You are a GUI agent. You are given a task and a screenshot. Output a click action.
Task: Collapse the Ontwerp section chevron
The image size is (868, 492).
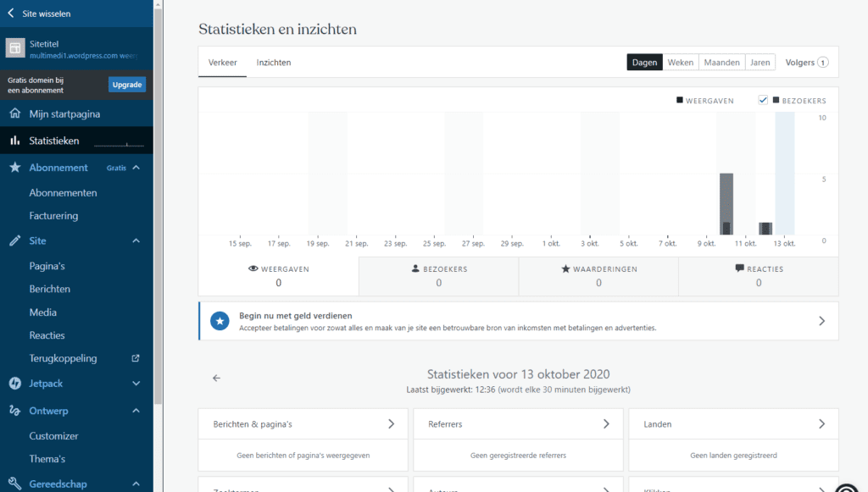136,410
